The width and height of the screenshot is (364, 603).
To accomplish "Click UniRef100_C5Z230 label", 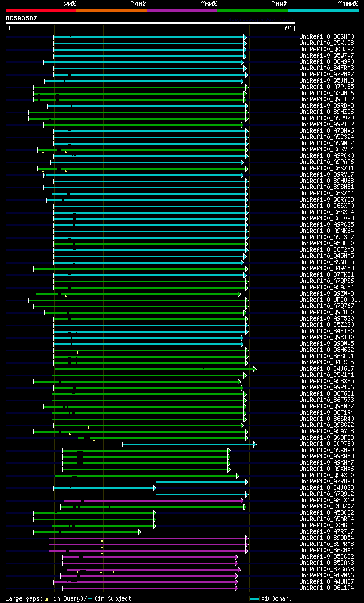I will point(327,325).
